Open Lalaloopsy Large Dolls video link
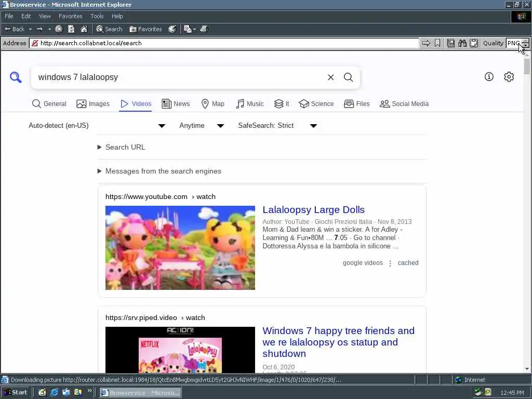Screen dimensions: 532x399 coord(313,210)
